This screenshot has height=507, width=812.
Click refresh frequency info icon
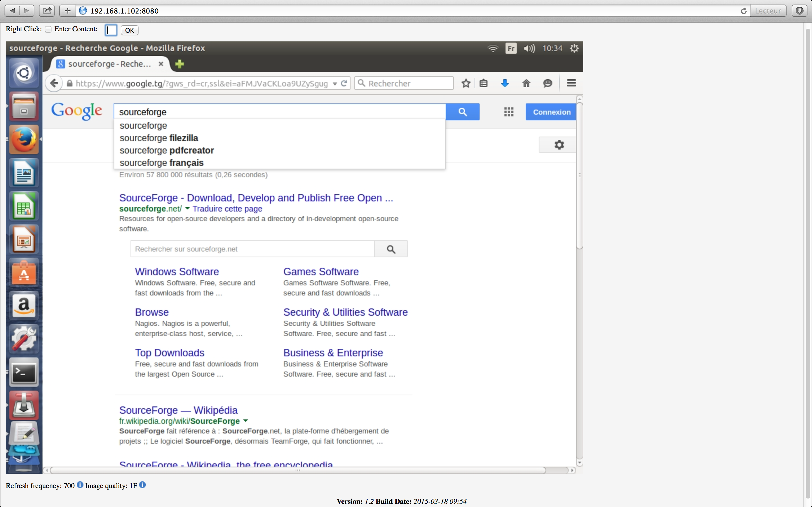80,485
